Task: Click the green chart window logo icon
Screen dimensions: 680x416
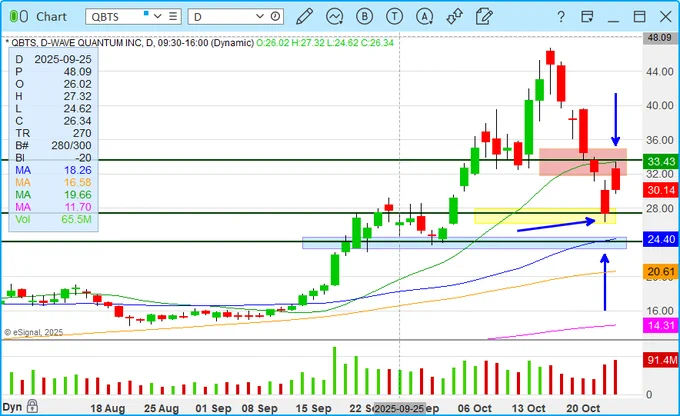Action: pos(19,16)
